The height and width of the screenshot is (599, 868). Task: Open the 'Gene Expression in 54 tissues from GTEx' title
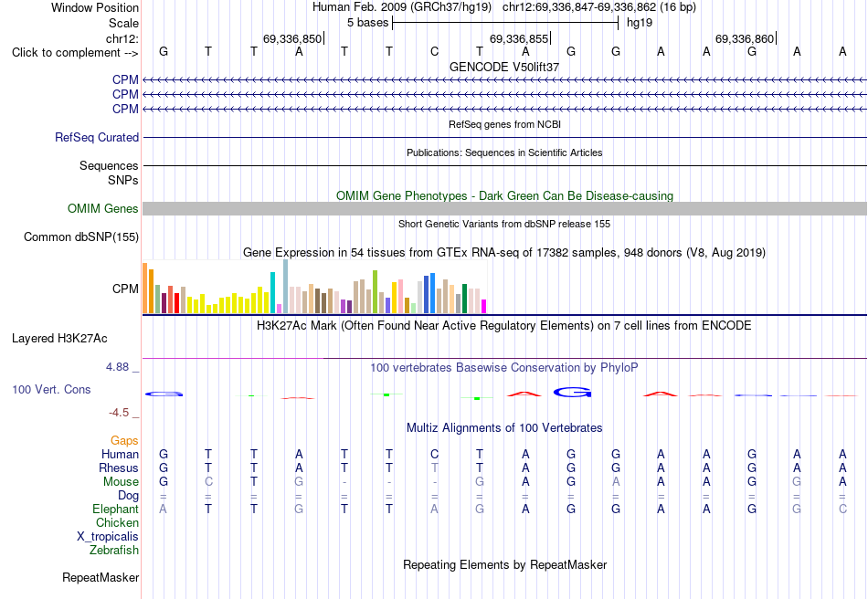click(x=504, y=253)
